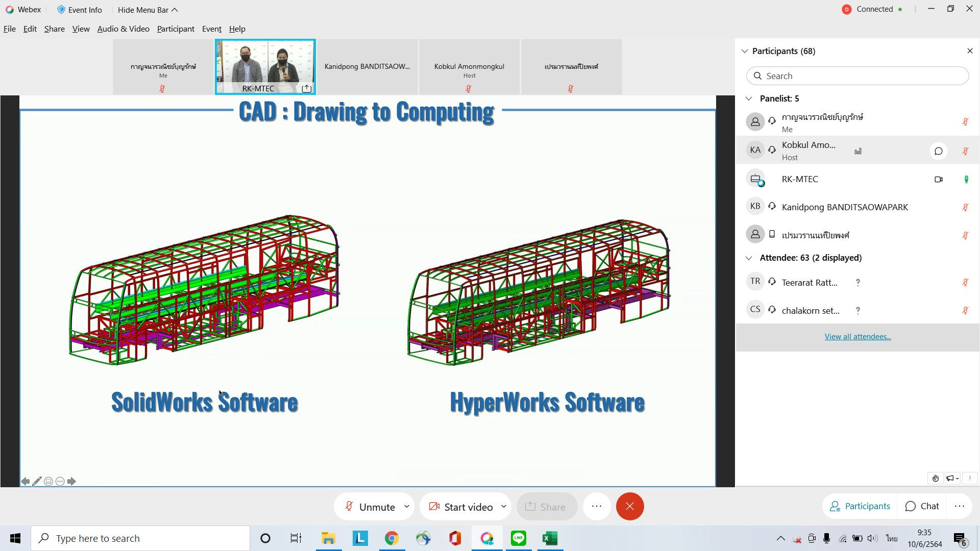Image resolution: width=980 pixels, height=551 pixels.
Task: Open slideshow more options icon
Action: pos(60,481)
